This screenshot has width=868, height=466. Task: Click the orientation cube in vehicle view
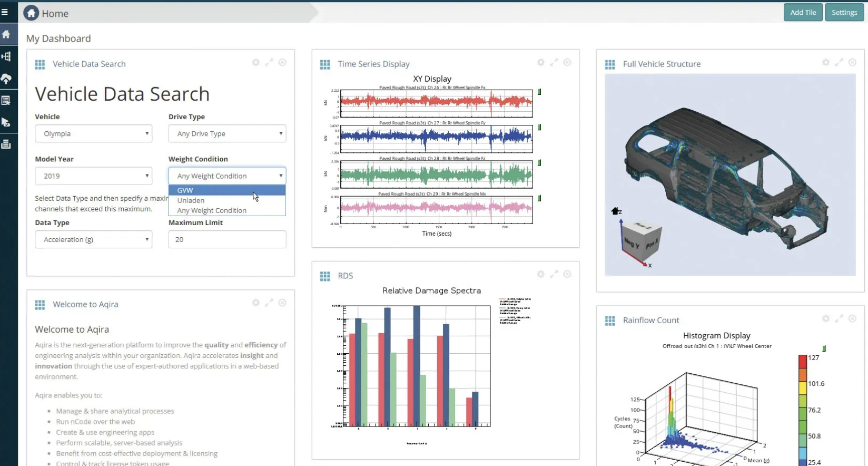coord(642,241)
